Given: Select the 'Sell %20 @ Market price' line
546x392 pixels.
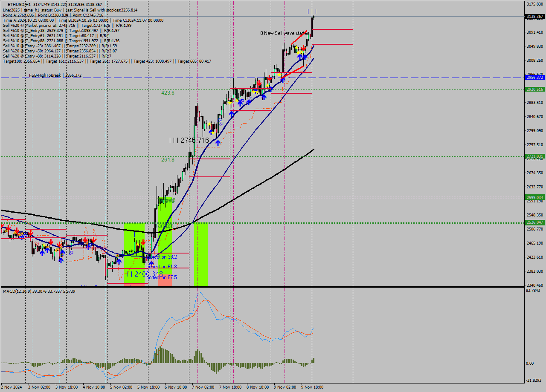Looking at the screenshot, I should click(x=67, y=25).
